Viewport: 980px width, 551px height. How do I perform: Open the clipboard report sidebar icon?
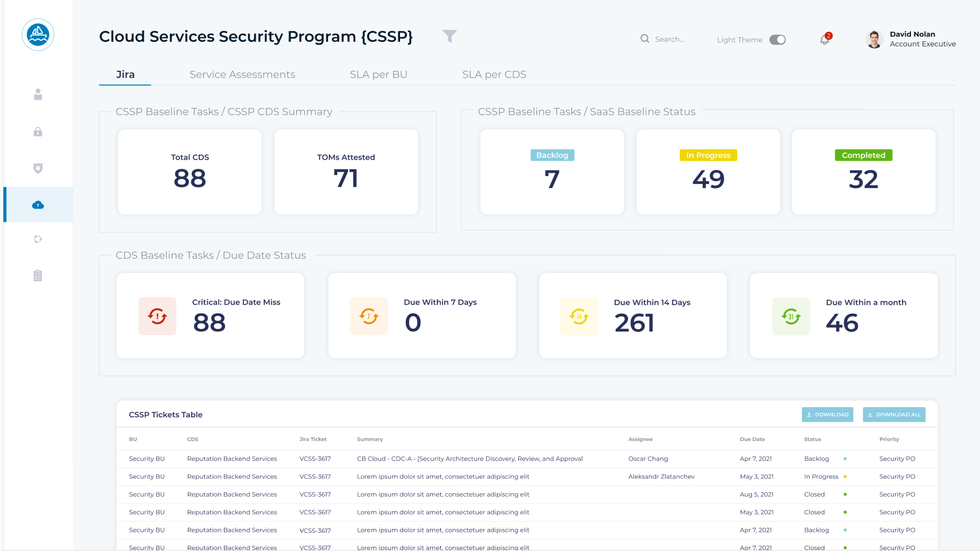pos(38,276)
